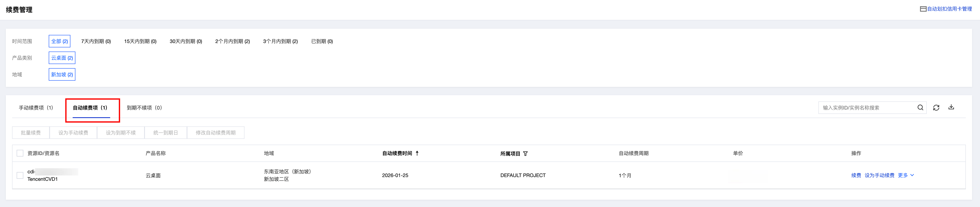The width and height of the screenshot is (980, 207).
Task: Open 自动划扣信用卡管理 link
Action: [949, 9]
